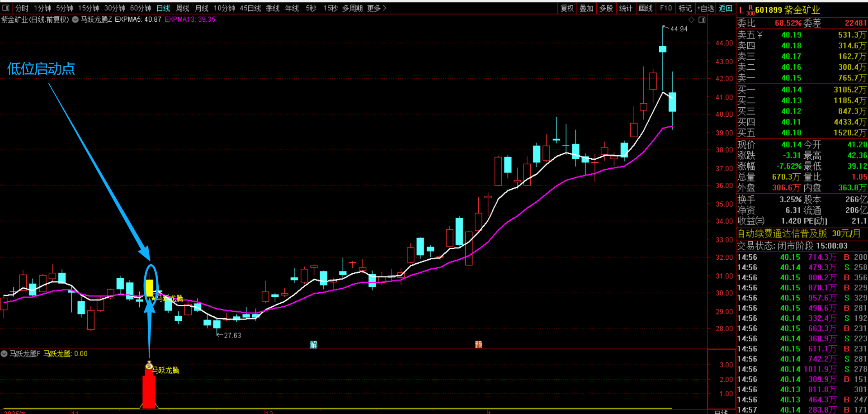Click the 解 marker on the chart
Screen dimensions: 868x414
313,344
